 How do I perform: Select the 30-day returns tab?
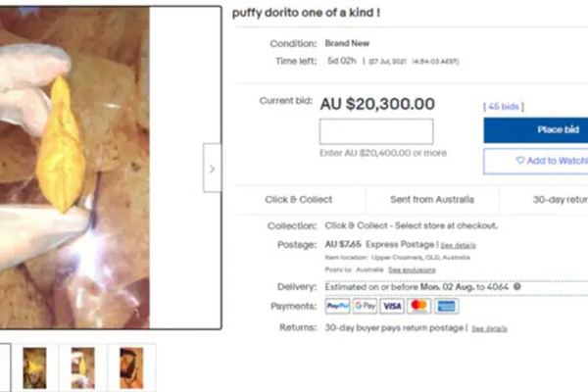pos(544,200)
